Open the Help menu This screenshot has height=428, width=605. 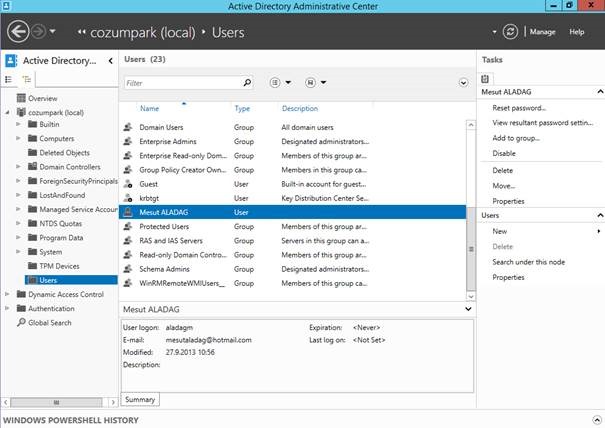[x=576, y=32]
